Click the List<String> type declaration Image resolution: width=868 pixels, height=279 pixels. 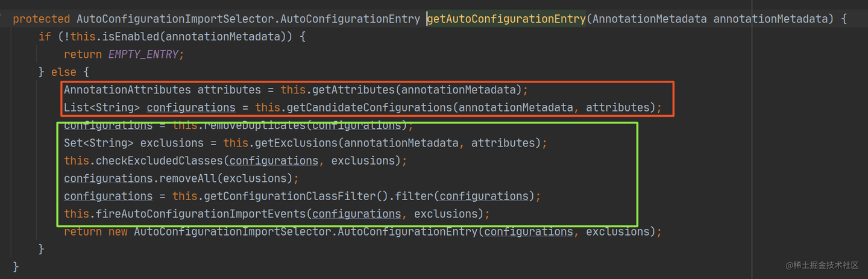(x=102, y=108)
